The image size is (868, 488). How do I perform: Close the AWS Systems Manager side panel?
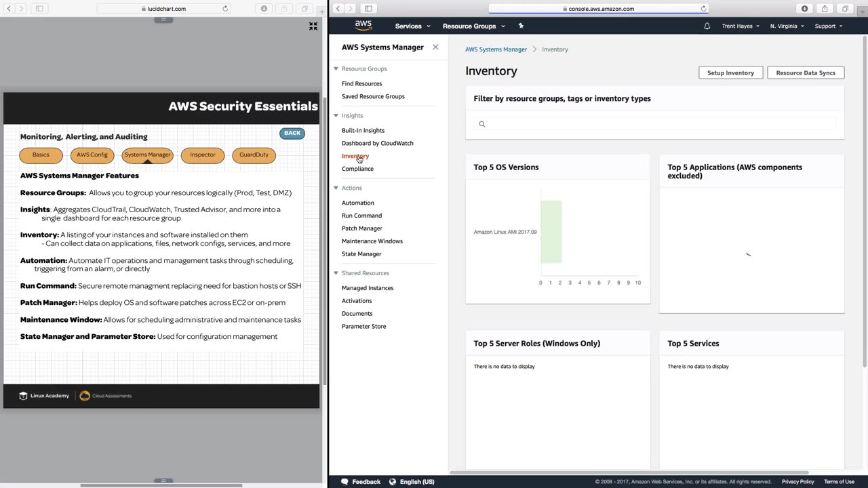click(435, 47)
